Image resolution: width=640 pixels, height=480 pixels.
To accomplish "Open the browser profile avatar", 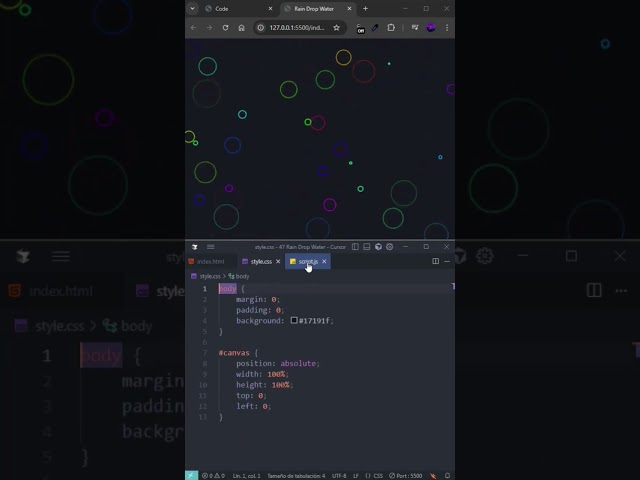I will [431, 28].
